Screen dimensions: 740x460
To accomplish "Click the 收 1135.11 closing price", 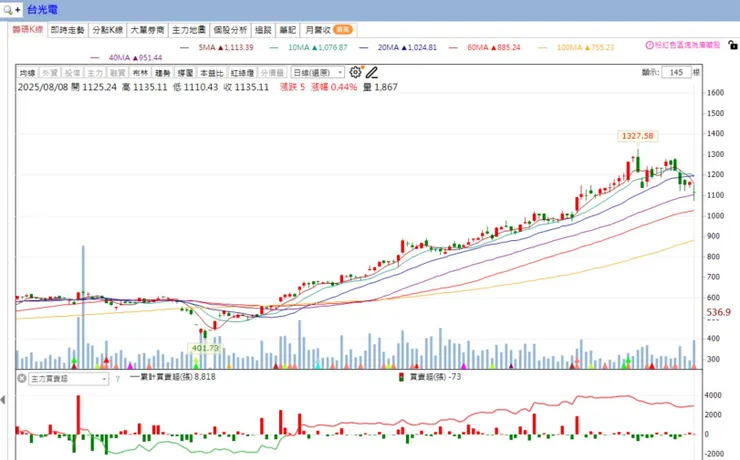I will coord(246,87).
